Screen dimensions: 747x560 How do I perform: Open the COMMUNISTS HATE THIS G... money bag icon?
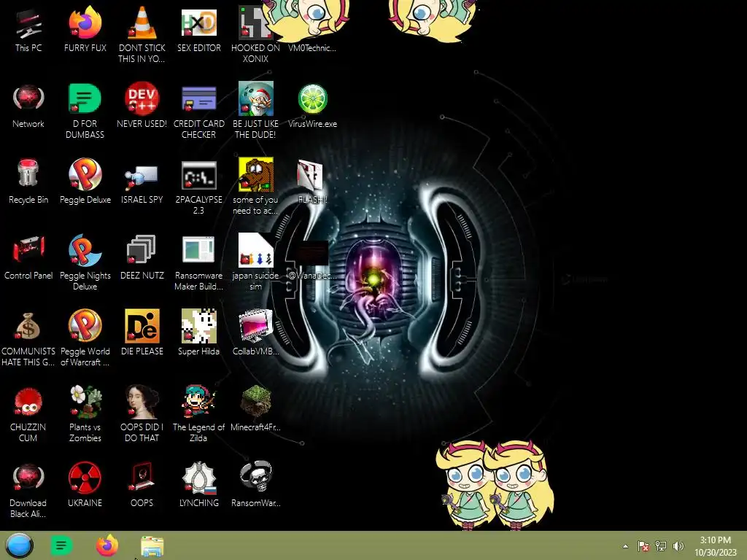click(x=28, y=326)
